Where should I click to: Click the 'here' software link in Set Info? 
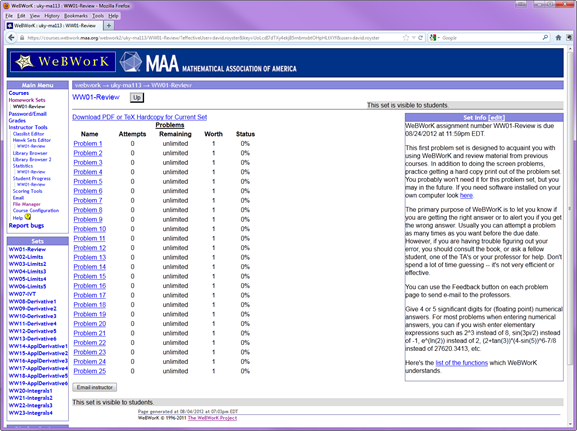point(466,195)
